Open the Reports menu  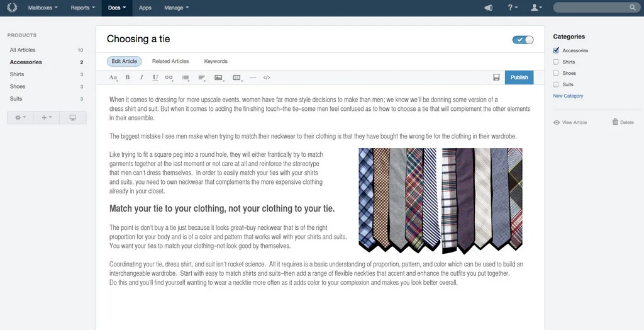[x=82, y=8]
